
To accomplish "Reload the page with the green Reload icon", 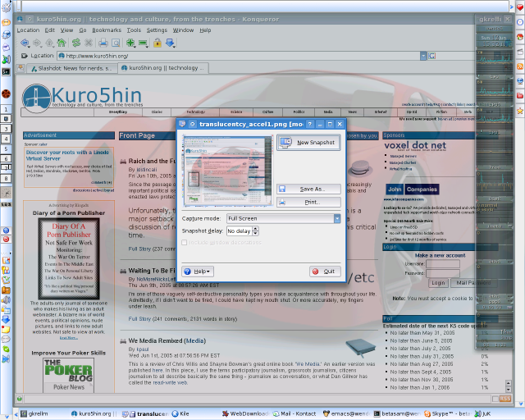I will point(76,43).
